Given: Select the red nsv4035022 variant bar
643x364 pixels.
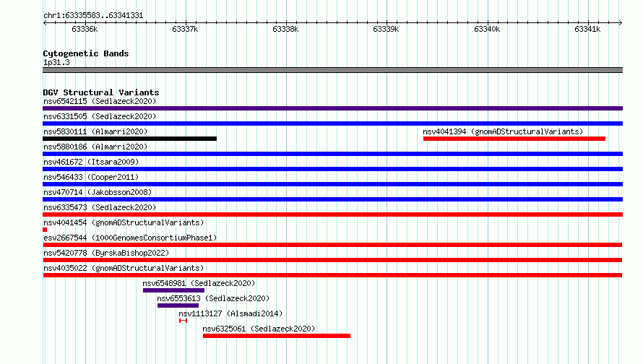Looking at the screenshot, I should pos(332,275).
